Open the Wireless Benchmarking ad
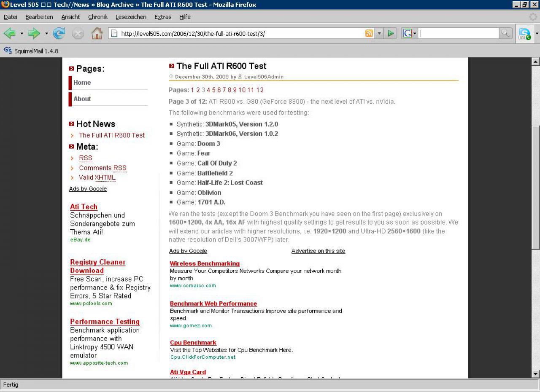540x392 pixels. point(205,264)
